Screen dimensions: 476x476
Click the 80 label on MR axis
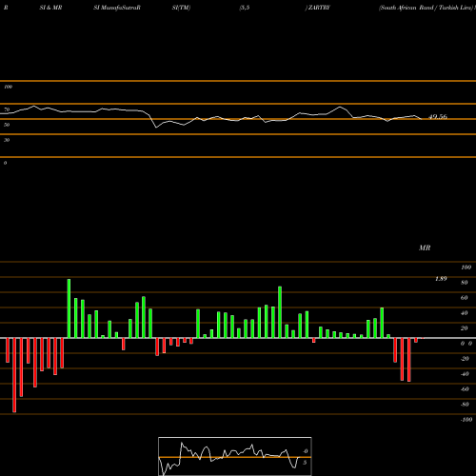pyautogui.click(x=465, y=283)
